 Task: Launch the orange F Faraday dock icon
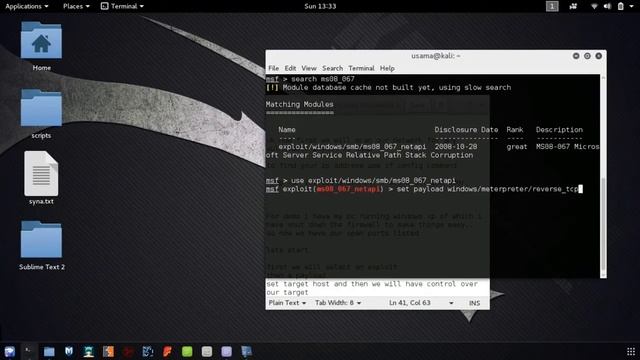167,351
